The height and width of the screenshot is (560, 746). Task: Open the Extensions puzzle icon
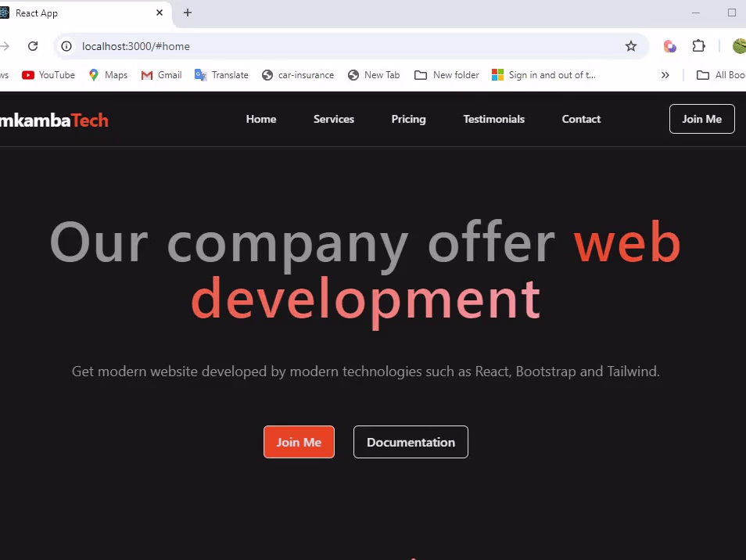pyautogui.click(x=698, y=46)
